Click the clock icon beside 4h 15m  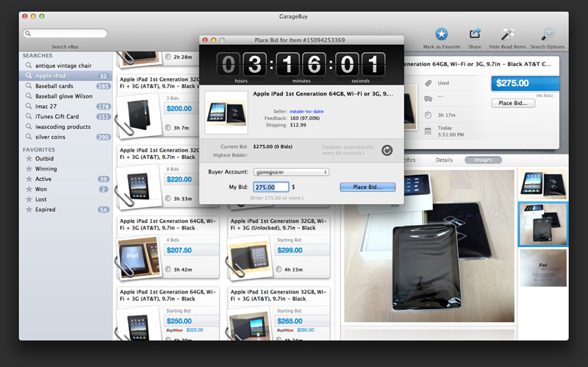coord(279,269)
